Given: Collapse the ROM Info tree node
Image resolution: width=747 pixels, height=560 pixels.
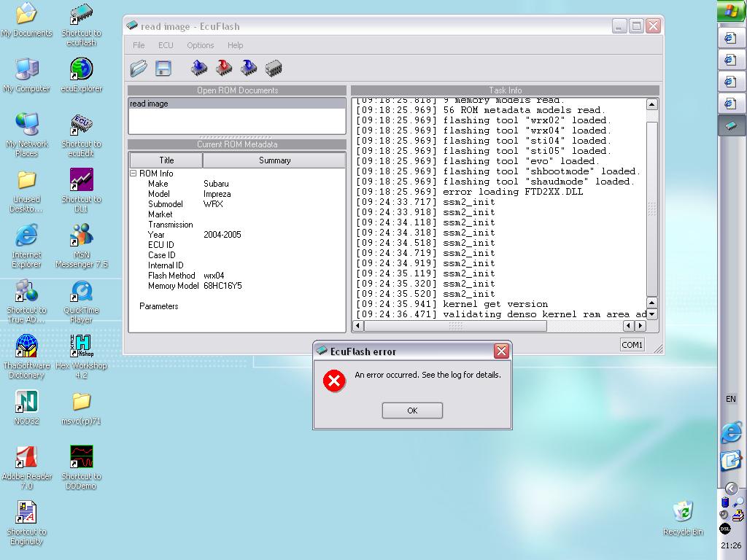Looking at the screenshot, I should coord(133,174).
